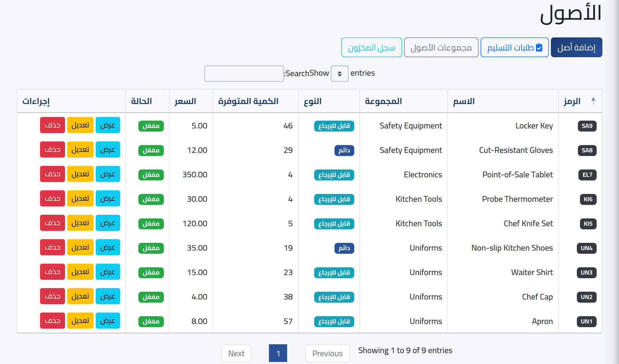The height and width of the screenshot is (364, 619).
Task: Click حذف for Cut-Resistant Gloves row
Action: tap(53, 149)
